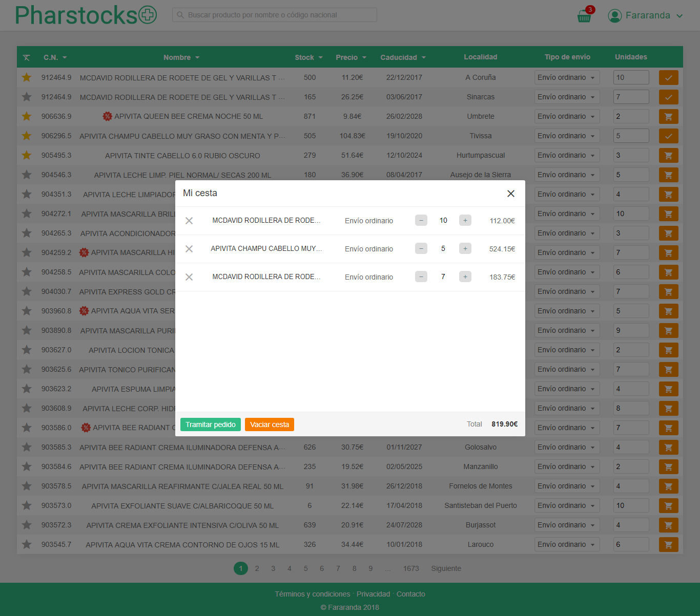700x616 pixels.
Task: Add Santisteban del Puerto row to cart
Action: [669, 505]
